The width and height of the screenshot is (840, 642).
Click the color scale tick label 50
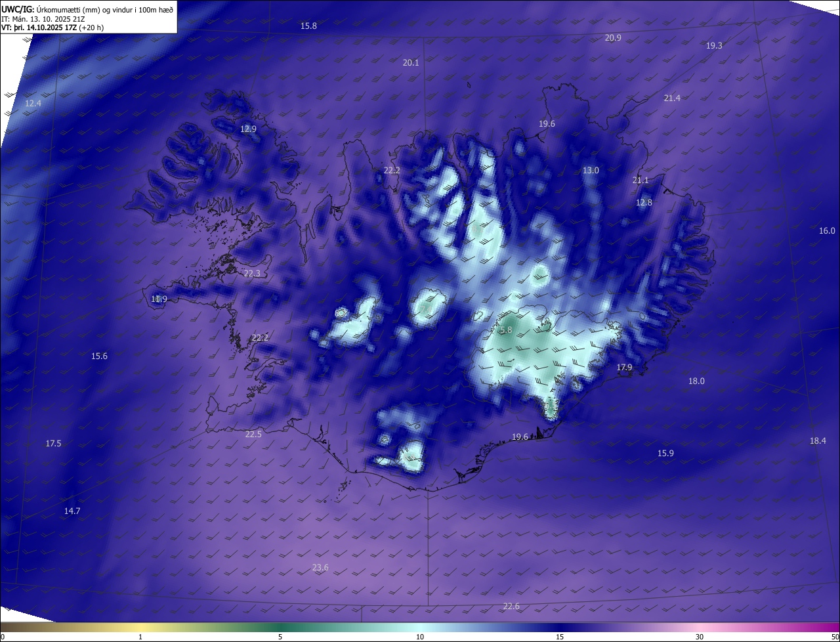pyautogui.click(x=835, y=637)
